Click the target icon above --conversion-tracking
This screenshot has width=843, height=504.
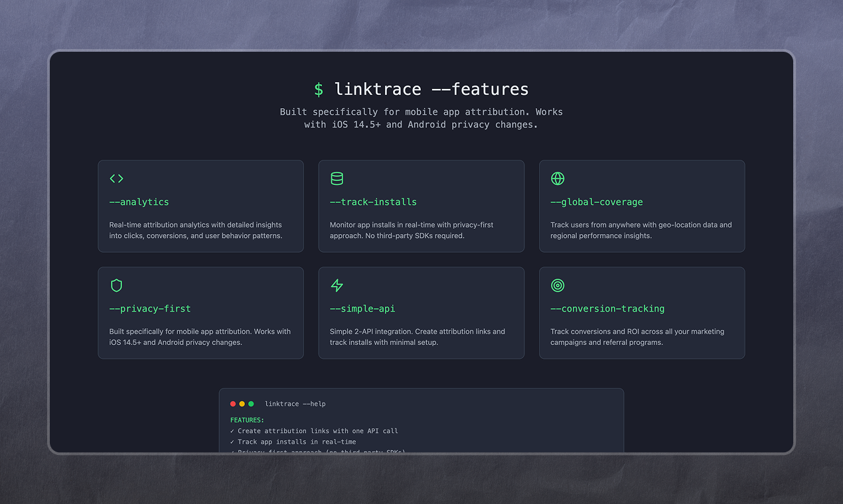(x=558, y=285)
